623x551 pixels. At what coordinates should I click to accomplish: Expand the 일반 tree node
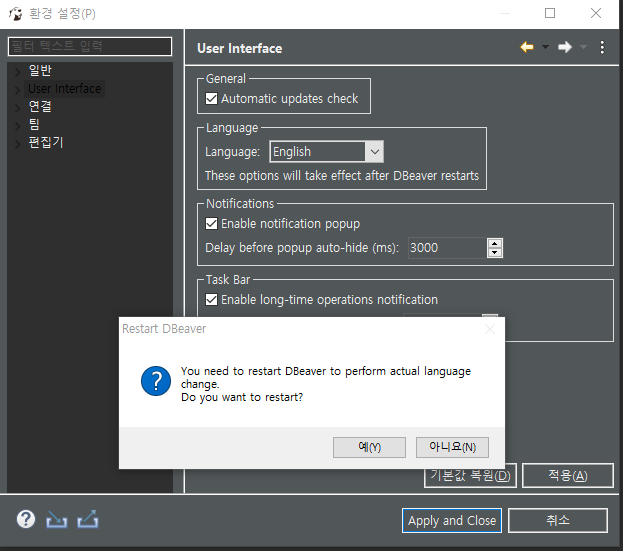pos(17,72)
